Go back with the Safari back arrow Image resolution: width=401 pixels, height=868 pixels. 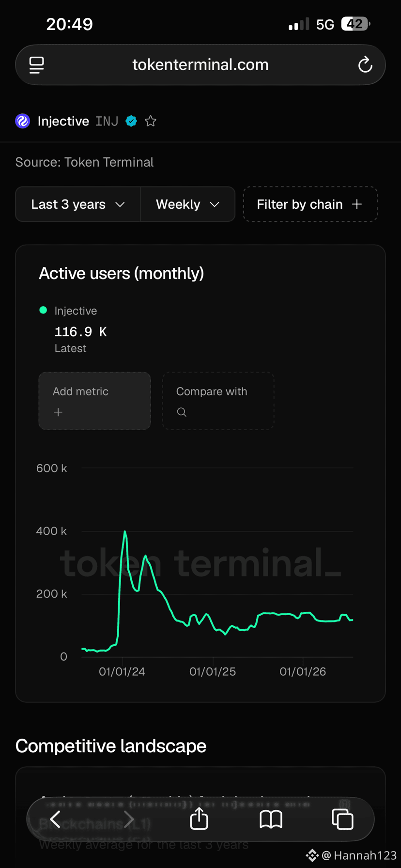55,819
